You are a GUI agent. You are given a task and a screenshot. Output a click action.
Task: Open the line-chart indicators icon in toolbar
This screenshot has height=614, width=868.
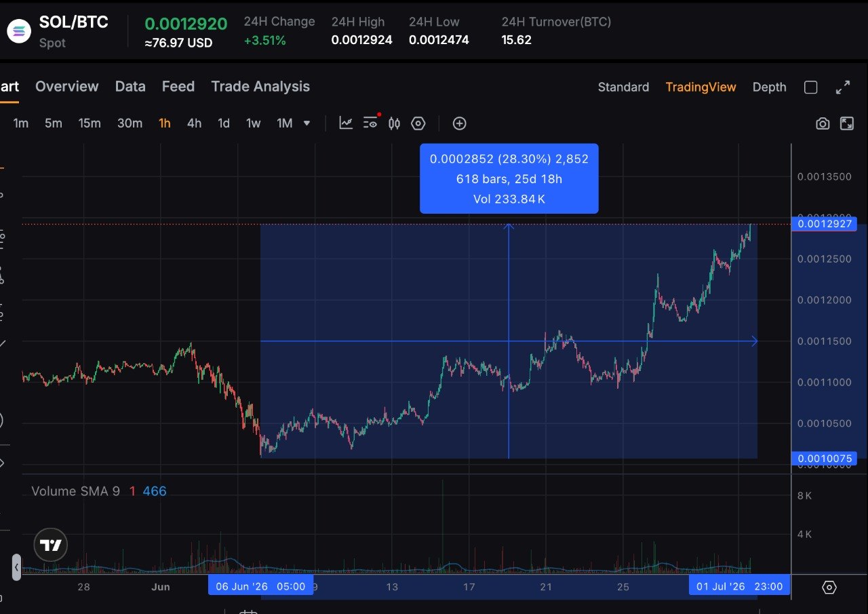pyautogui.click(x=346, y=123)
